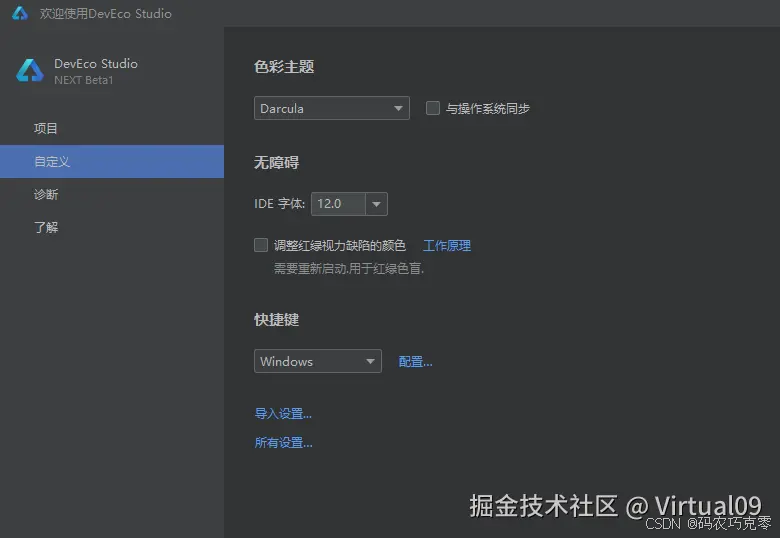Click the 快捷键 heading

click(x=277, y=319)
